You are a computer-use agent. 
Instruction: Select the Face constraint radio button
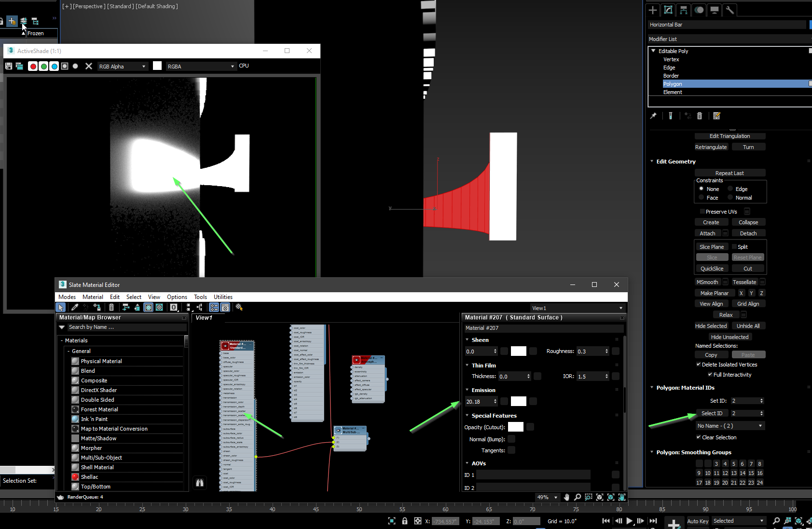[702, 197]
